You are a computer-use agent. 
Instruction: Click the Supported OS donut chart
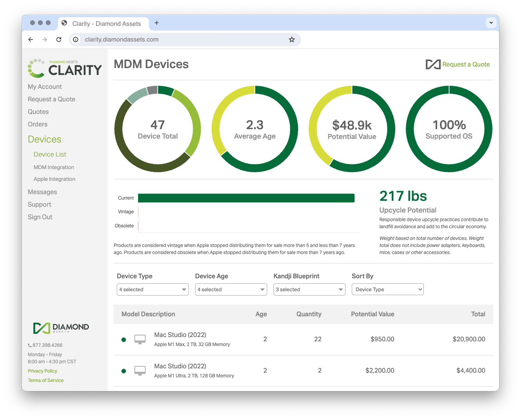click(449, 129)
